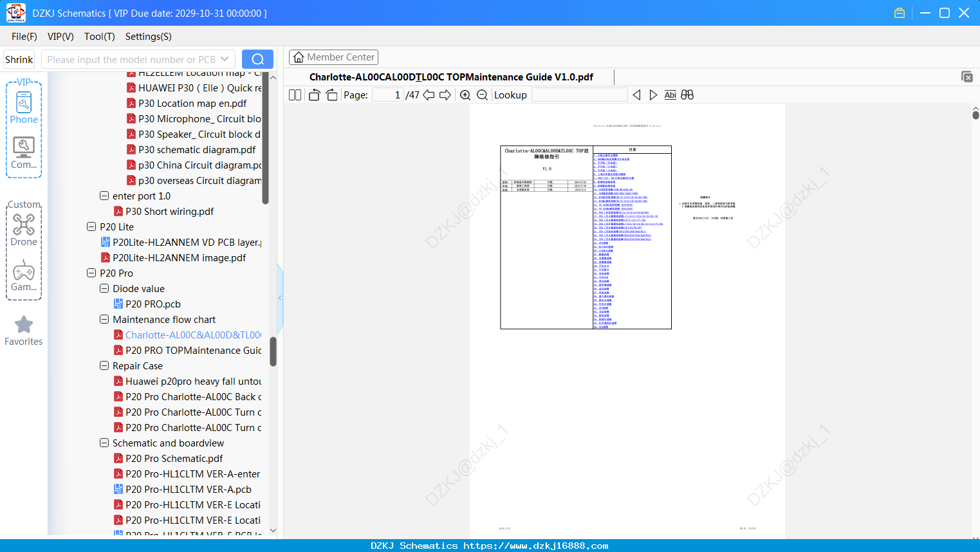Image resolution: width=980 pixels, height=552 pixels.
Task: Find previous lookup match arrow
Action: click(x=636, y=95)
